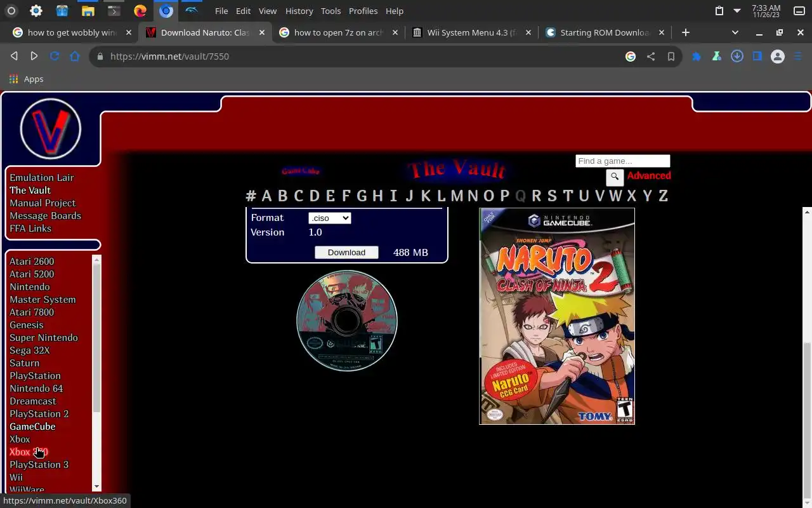Screen dimensions: 812x508
Task: Click the Advanced search link
Action: tap(649, 176)
